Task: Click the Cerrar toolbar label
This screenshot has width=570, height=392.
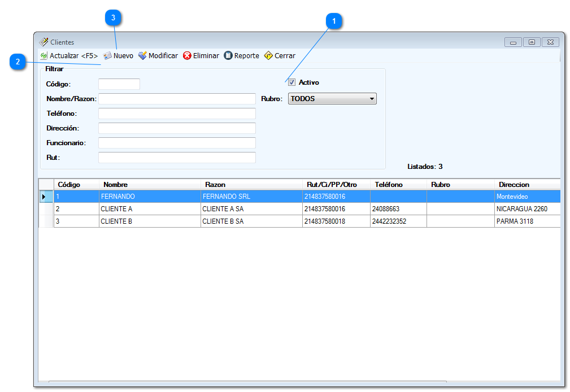Action: pyautogui.click(x=285, y=55)
